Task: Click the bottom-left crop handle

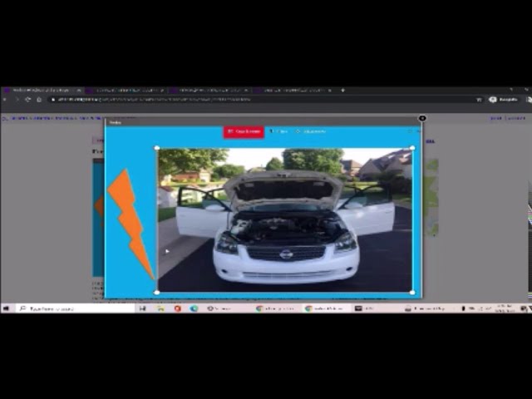Action: 158,292
